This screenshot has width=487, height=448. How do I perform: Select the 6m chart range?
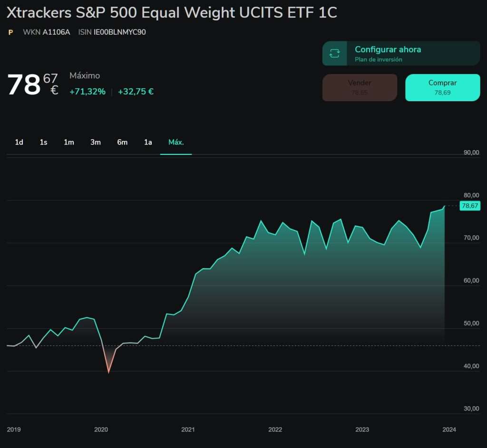pyautogui.click(x=122, y=142)
